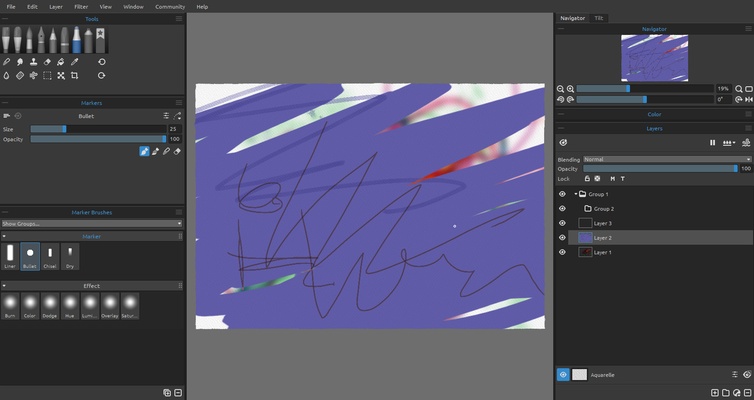Image resolution: width=754 pixels, height=400 pixels.
Task: Select the Dodge effect brush
Action: [x=50, y=306]
